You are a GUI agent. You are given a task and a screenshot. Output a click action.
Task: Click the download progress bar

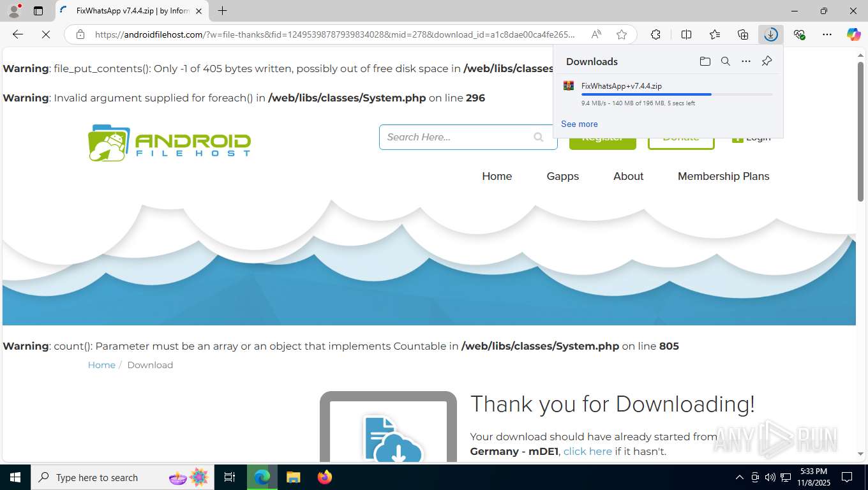coord(677,94)
